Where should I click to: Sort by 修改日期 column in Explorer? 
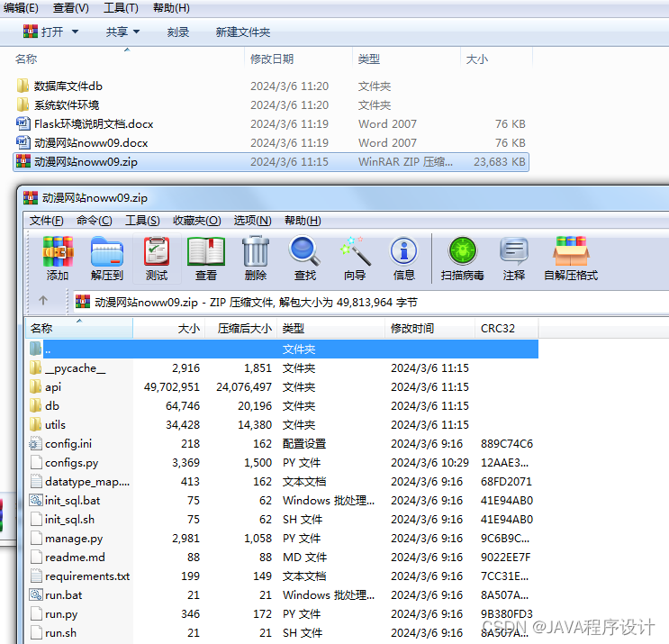point(299,59)
